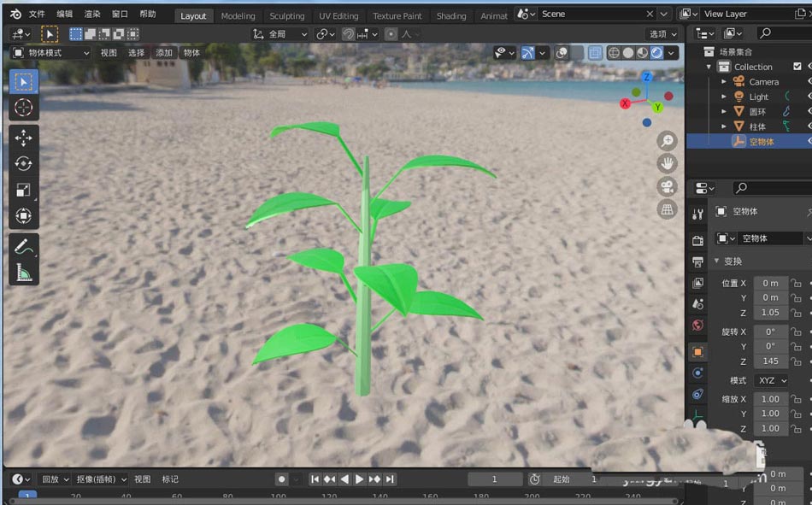
Task: Toggle snapping magnet button
Action: pos(349,34)
